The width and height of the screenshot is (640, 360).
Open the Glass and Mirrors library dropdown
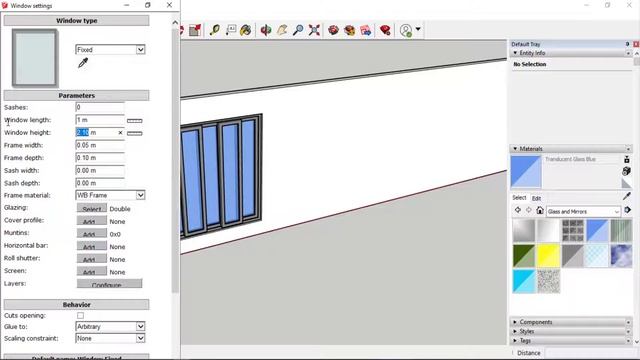pos(583,211)
